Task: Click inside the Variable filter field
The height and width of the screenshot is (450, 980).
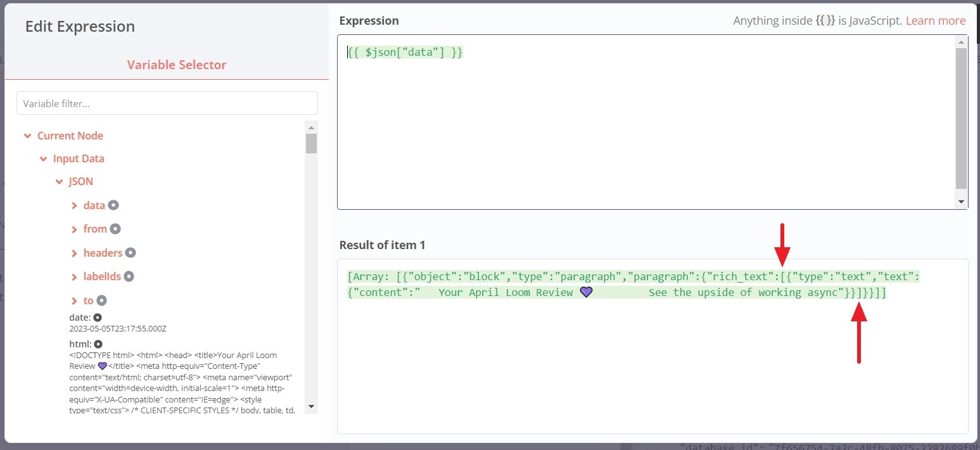Action: pos(167,103)
